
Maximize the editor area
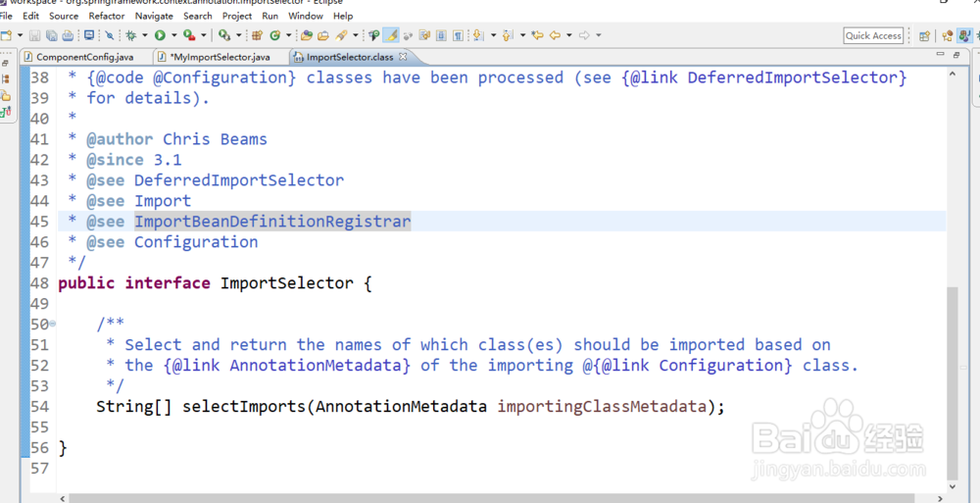(x=956, y=55)
